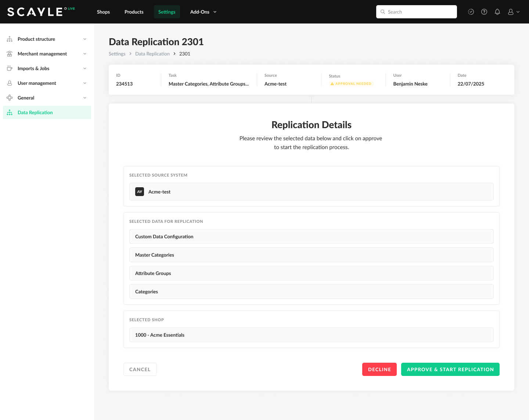Image resolution: width=529 pixels, height=420 pixels.
Task: Open the notifications bell icon
Action: pyautogui.click(x=497, y=12)
